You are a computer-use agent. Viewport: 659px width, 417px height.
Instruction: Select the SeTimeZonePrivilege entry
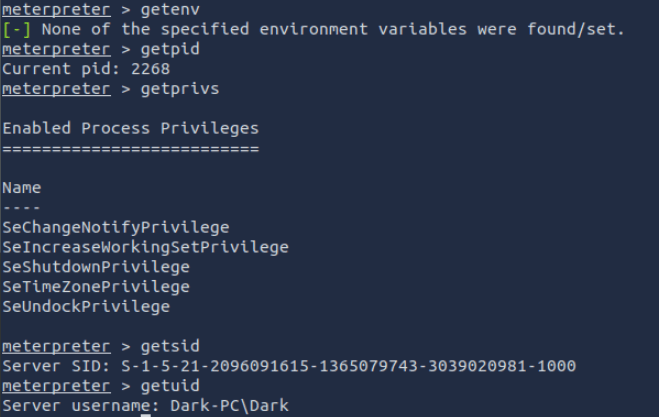pyautogui.click(x=96, y=287)
